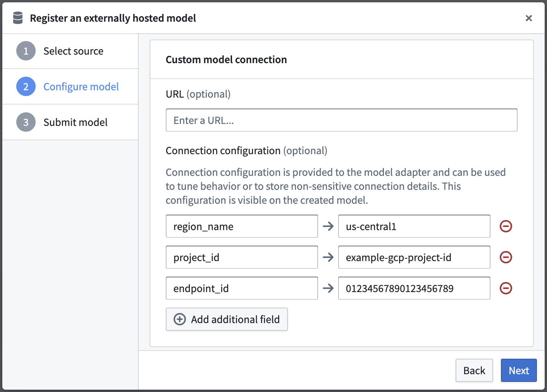Remove the endpoint_id configuration row
The width and height of the screenshot is (547, 392).
[506, 288]
